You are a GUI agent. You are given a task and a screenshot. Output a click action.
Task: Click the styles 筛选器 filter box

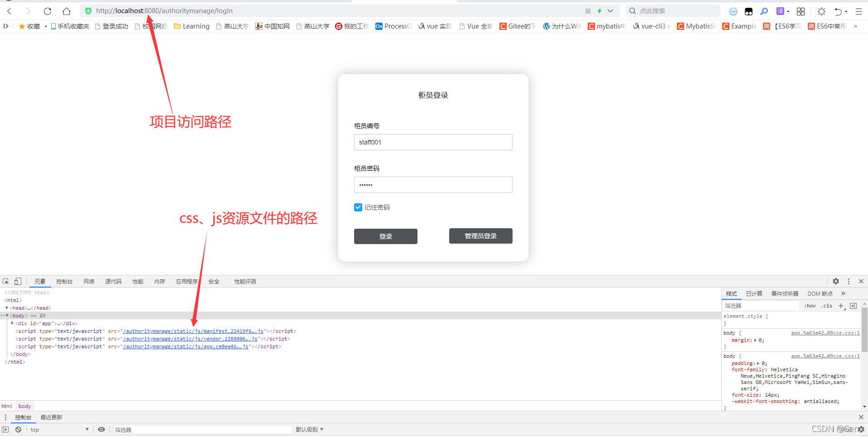pos(761,306)
